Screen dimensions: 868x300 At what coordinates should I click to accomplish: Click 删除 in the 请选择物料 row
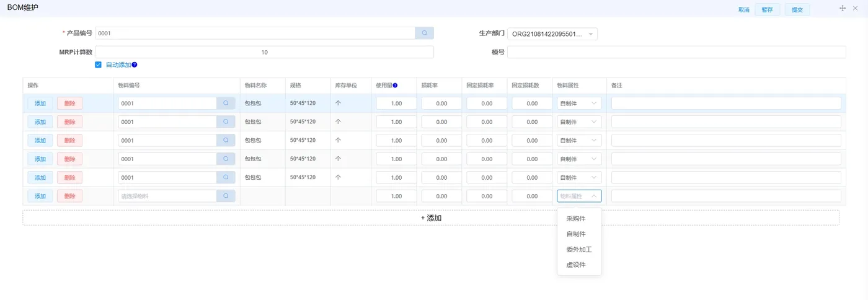(69, 196)
